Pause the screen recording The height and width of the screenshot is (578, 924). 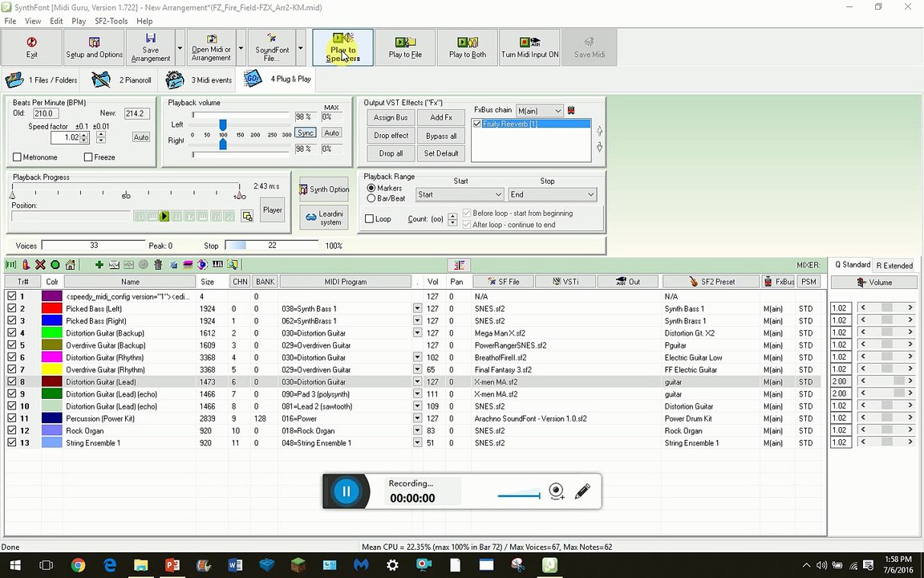tap(346, 490)
